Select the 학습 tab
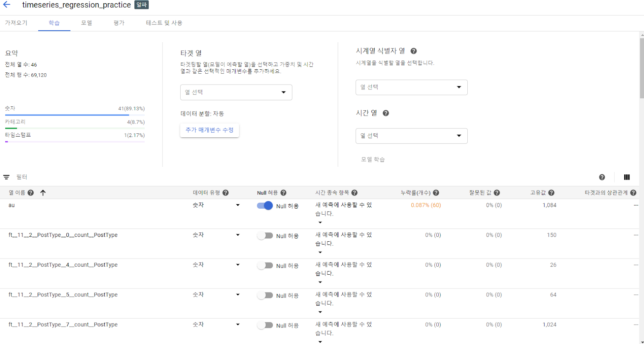The image size is (644, 344). click(54, 23)
